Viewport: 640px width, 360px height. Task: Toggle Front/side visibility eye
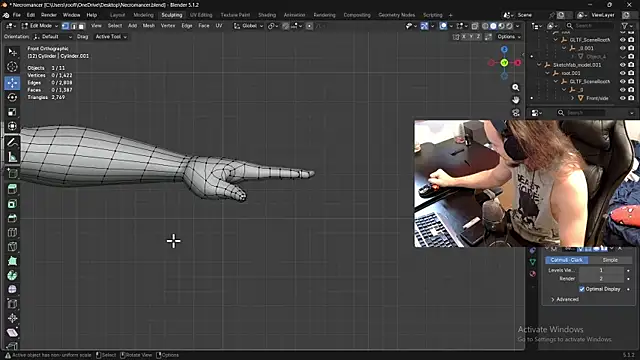(x=622, y=98)
